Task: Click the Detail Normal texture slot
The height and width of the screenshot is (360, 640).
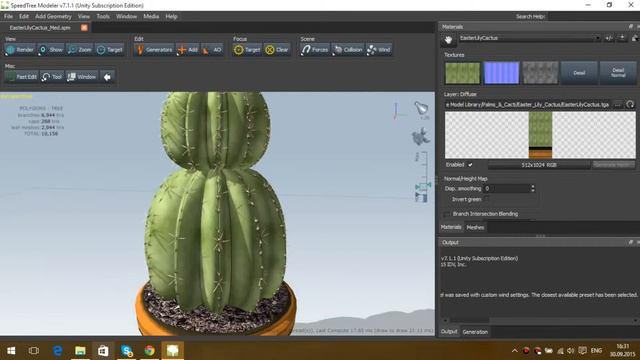Action: [618, 73]
